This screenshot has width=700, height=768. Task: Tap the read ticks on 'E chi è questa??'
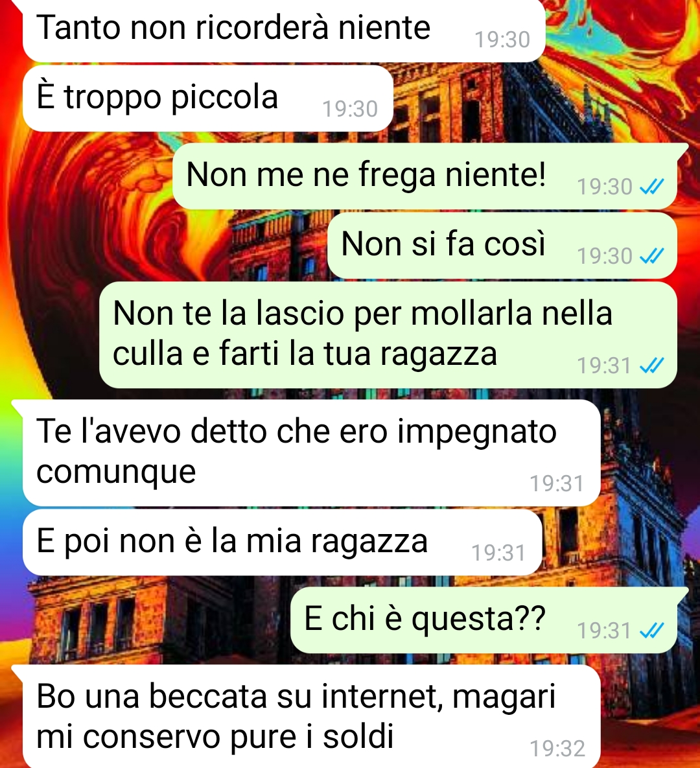click(x=652, y=631)
